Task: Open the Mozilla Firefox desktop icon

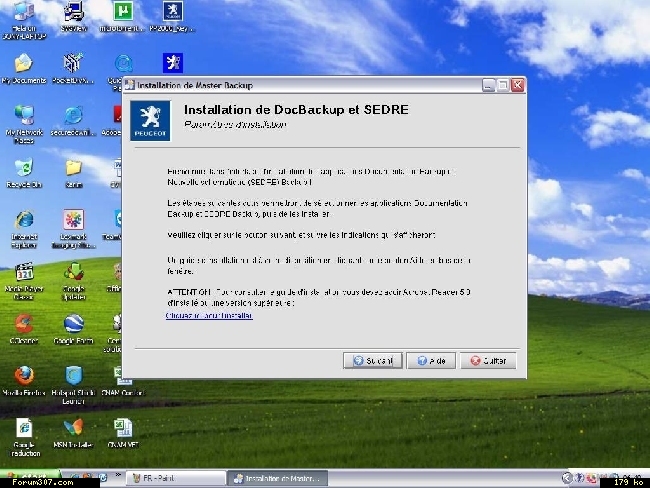Action: click(24, 377)
